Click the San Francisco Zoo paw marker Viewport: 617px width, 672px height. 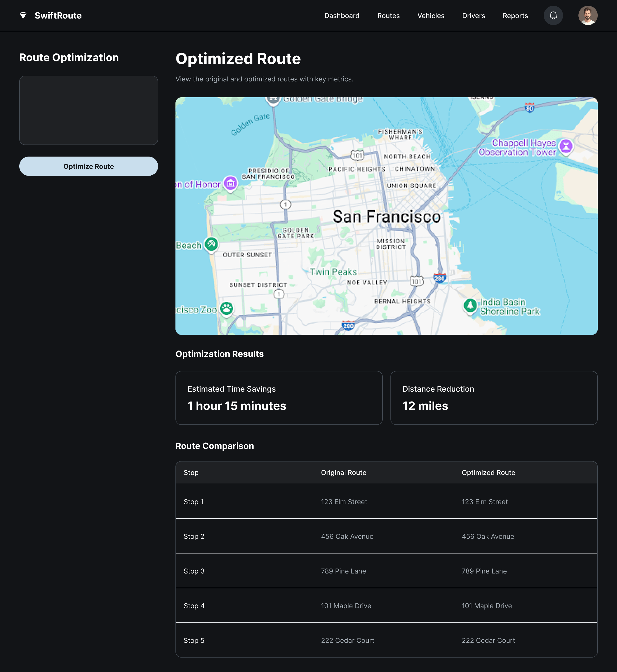(227, 308)
